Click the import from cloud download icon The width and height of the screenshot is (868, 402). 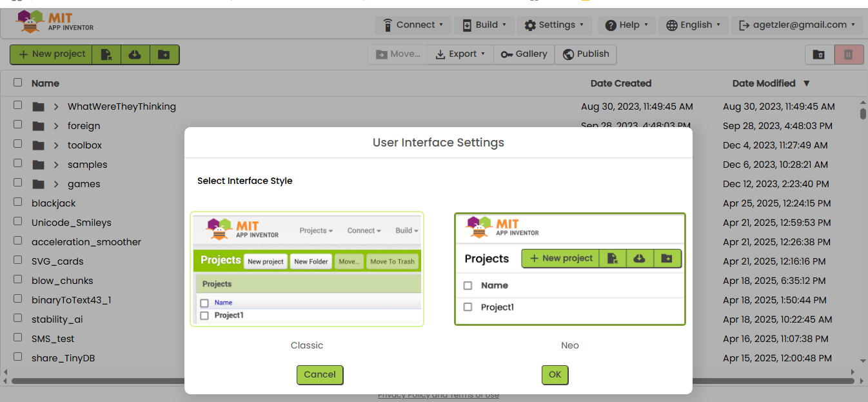(x=135, y=54)
